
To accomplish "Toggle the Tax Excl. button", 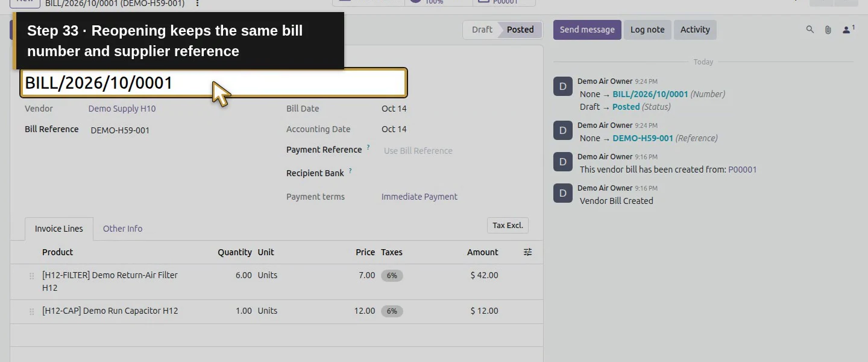I will click(508, 226).
